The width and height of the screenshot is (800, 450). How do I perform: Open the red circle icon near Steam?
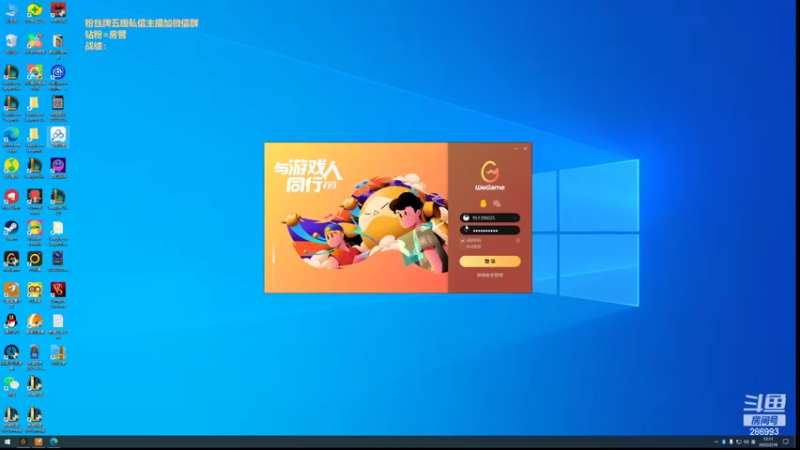11,199
